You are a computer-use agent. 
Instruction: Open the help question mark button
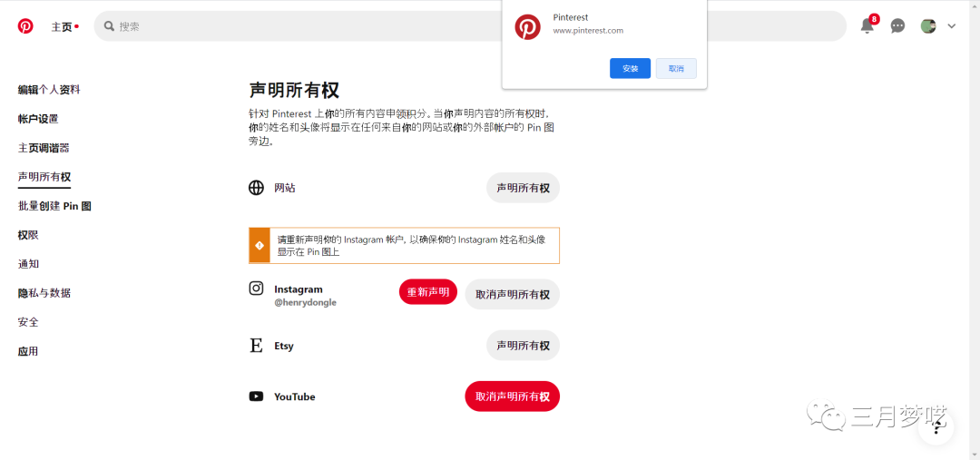click(x=936, y=427)
